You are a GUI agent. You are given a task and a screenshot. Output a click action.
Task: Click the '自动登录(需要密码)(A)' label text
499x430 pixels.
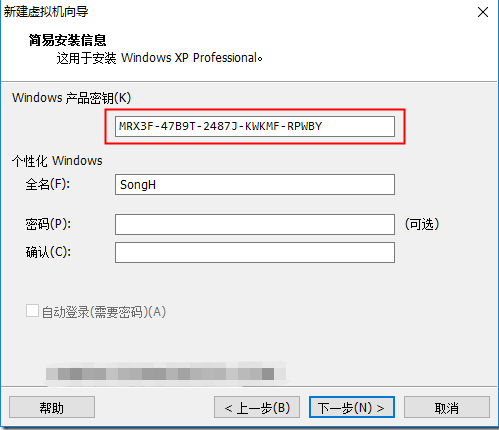(x=104, y=312)
